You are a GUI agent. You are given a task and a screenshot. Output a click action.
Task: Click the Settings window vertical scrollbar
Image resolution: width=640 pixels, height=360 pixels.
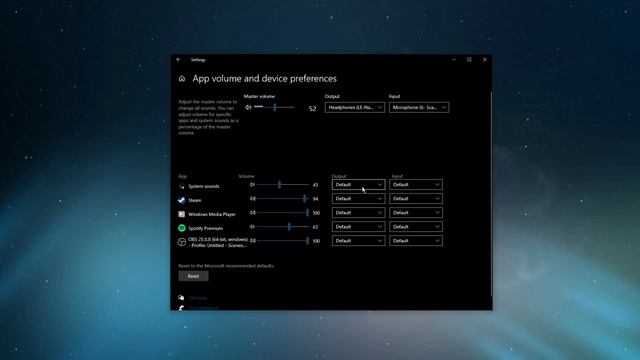pyautogui.click(x=491, y=194)
